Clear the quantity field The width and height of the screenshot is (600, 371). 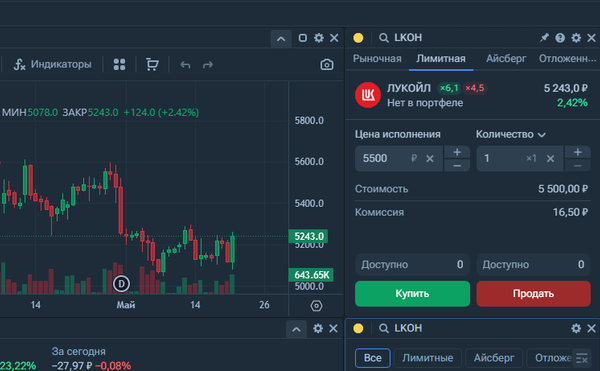click(550, 158)
